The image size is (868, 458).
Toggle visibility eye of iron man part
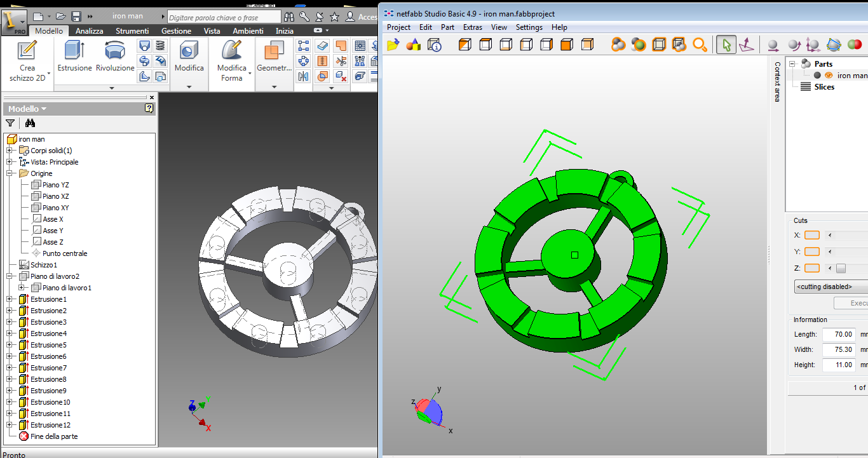click(x=829, y=75)
